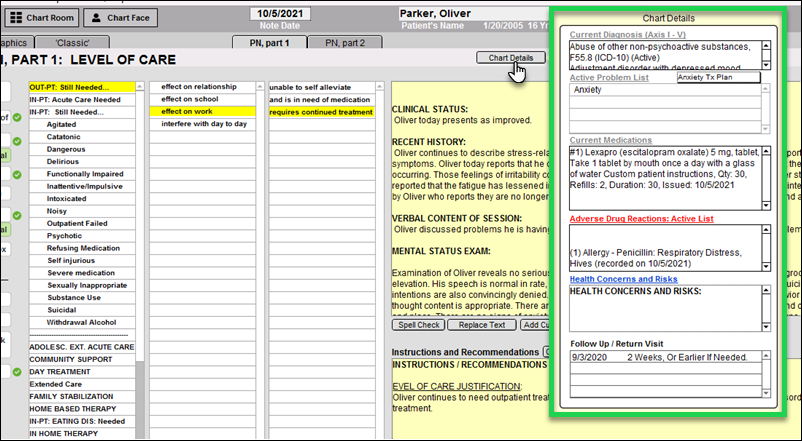Viewport: 802px width, 441px height.
Task: Click the Spell Check button
Action: pos(419,325)
